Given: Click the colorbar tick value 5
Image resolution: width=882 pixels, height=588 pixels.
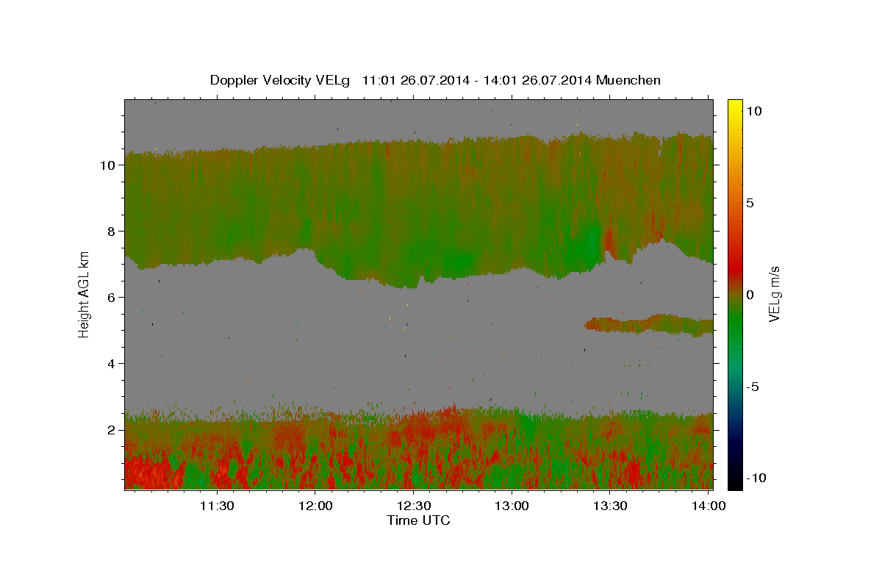Looking at the screenshot, I should coord(750,203).
